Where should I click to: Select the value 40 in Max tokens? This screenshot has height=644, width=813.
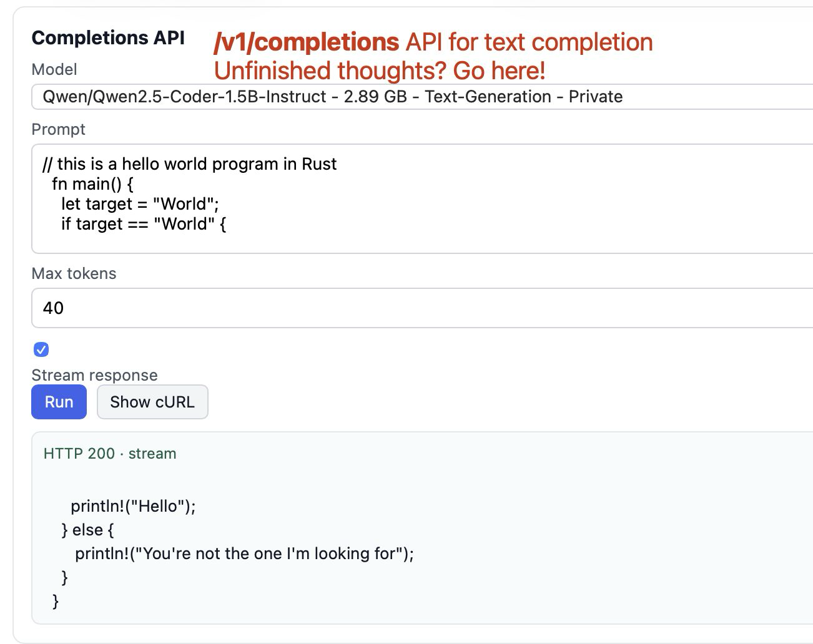pos(53,308)
